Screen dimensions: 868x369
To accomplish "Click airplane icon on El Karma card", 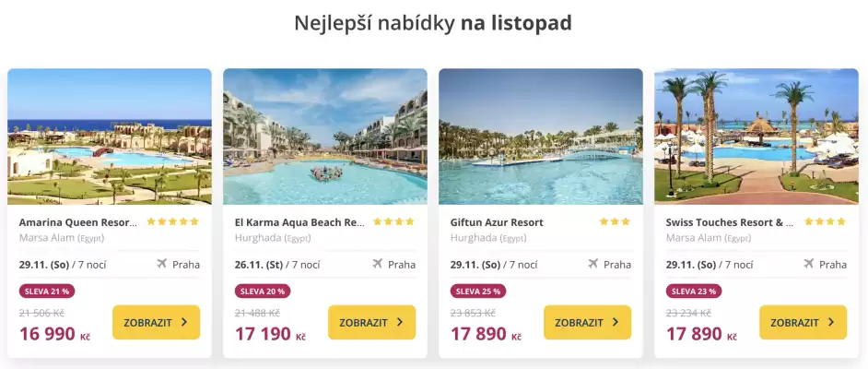I will [x=378, y=264].
